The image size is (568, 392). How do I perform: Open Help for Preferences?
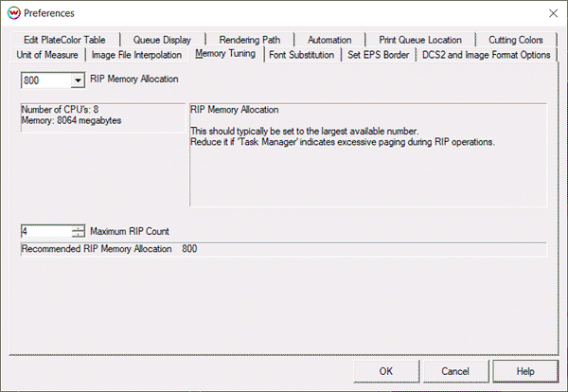(525, 370)
